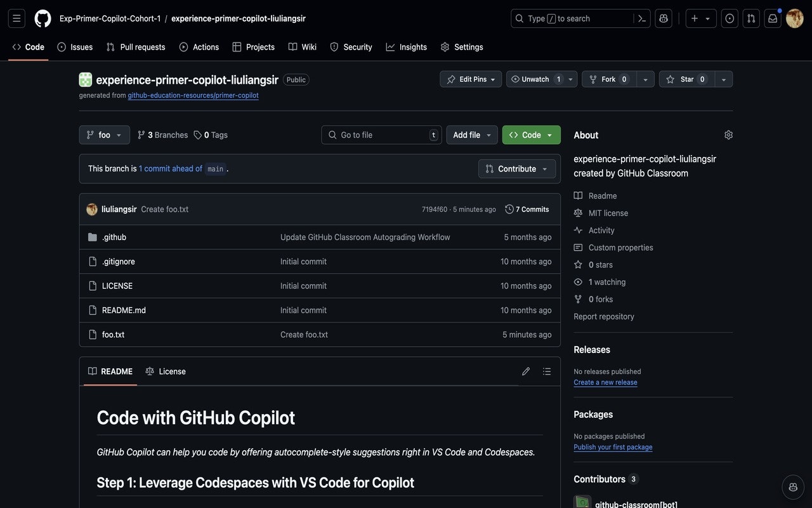
Task: Select the README tab below files
Action: pyautogui.click(x=110, y=371)
